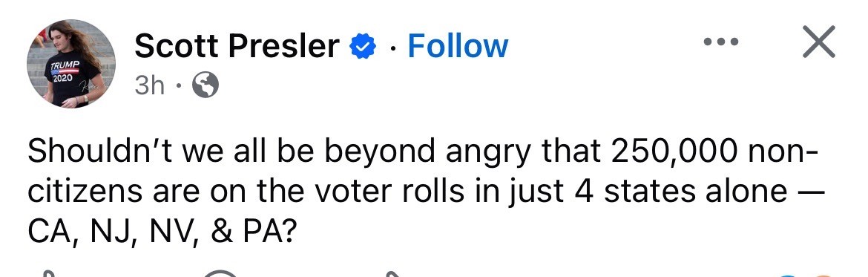Open Scott Presler's profile picture
Viewport: 868px width, 277px height.
71,64
